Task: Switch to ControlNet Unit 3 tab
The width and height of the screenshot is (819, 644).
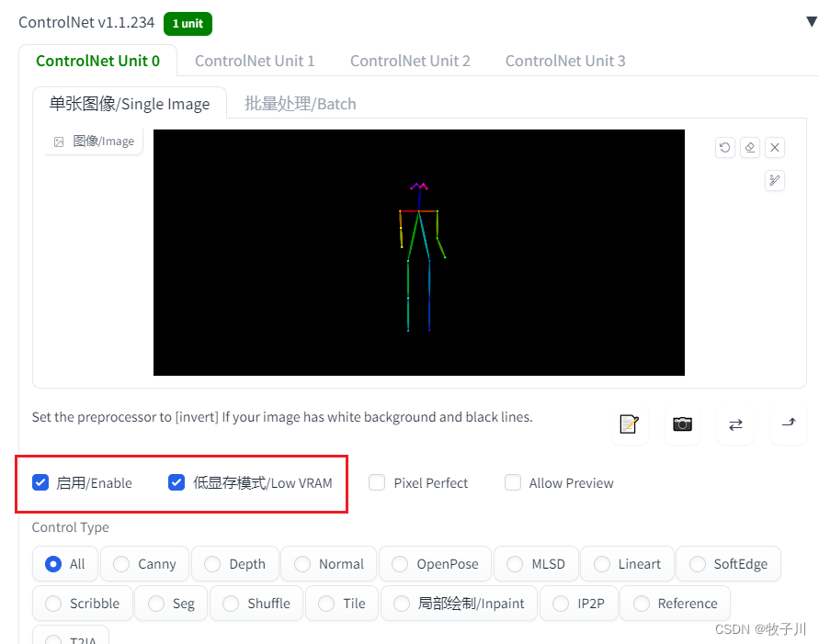Action: pyautogui.click(x=565, y=61)
